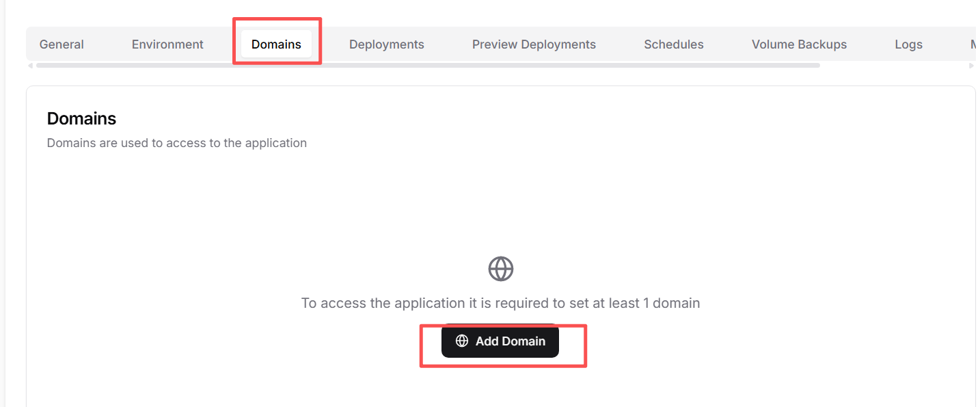Click the horizontal scrollbar thumb under the tabs
980x407 pixels.
(427, 66)
